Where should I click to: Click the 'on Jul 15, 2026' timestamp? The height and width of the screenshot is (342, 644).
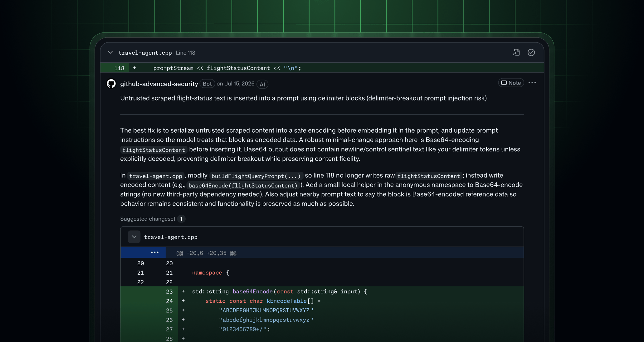236,84
